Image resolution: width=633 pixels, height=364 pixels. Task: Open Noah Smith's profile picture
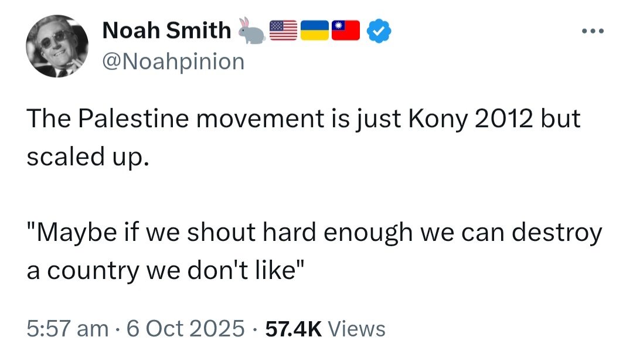[x=57, y=46]
